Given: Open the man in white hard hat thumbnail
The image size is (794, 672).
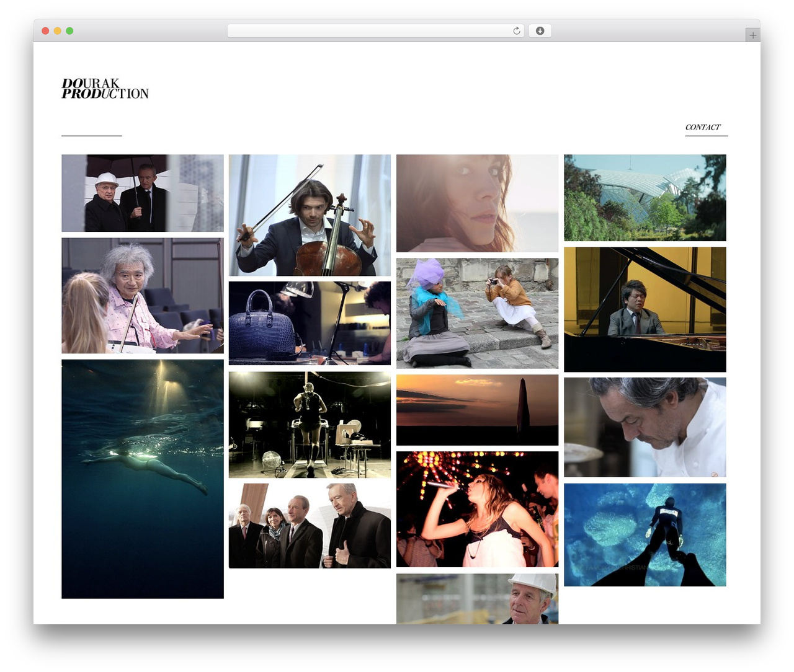Looking at the screenshot, I should click(x=477, y=599).
